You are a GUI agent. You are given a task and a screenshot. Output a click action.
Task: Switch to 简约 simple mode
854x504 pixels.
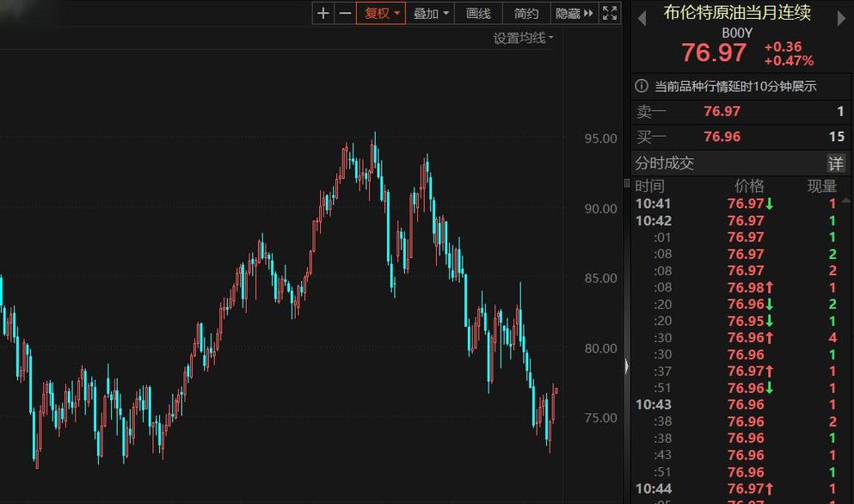click(526, 13)
